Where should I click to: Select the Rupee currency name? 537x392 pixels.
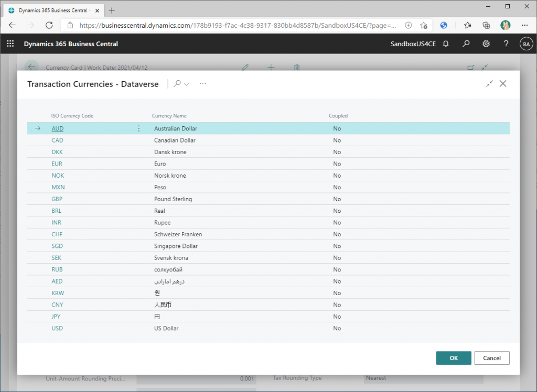[x=163, y=223]
